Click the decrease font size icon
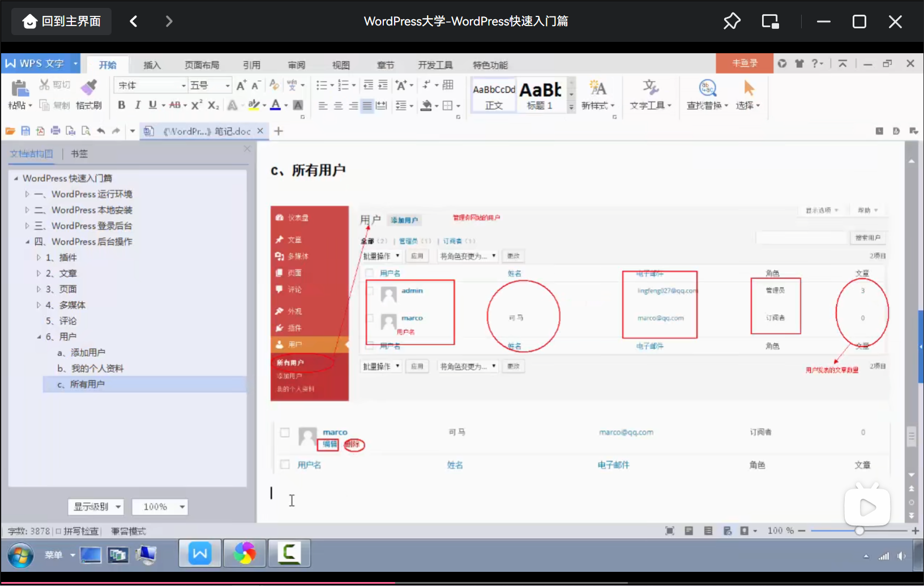Screen dimensions: 924x586 pos(255,85)
